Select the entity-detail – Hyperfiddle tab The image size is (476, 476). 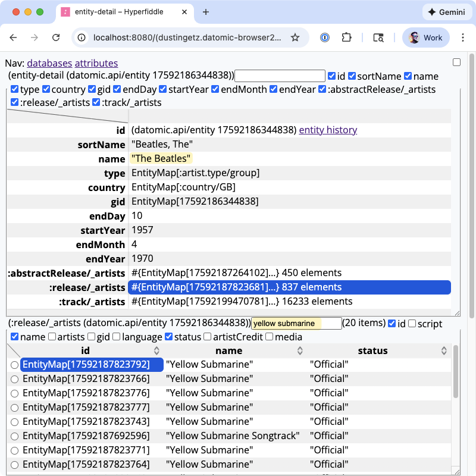point(124,12)
